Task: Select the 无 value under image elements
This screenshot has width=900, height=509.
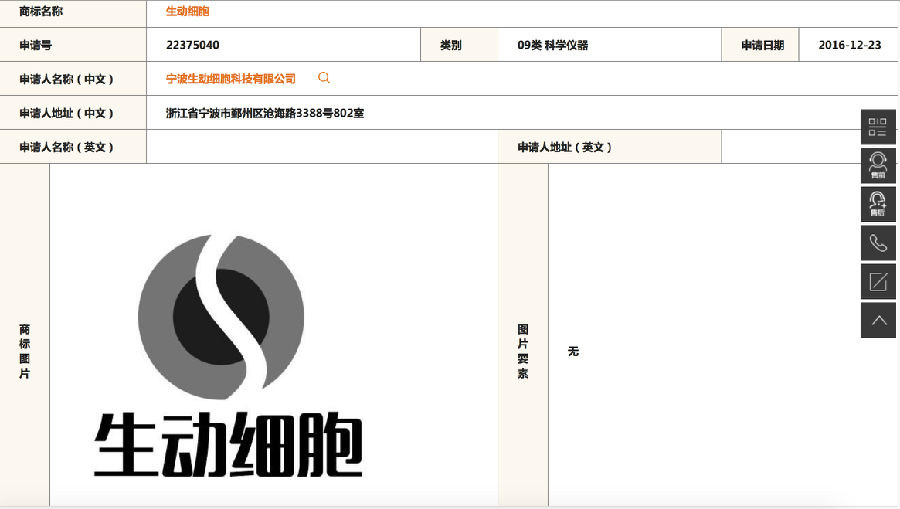Action: (573, 351)
